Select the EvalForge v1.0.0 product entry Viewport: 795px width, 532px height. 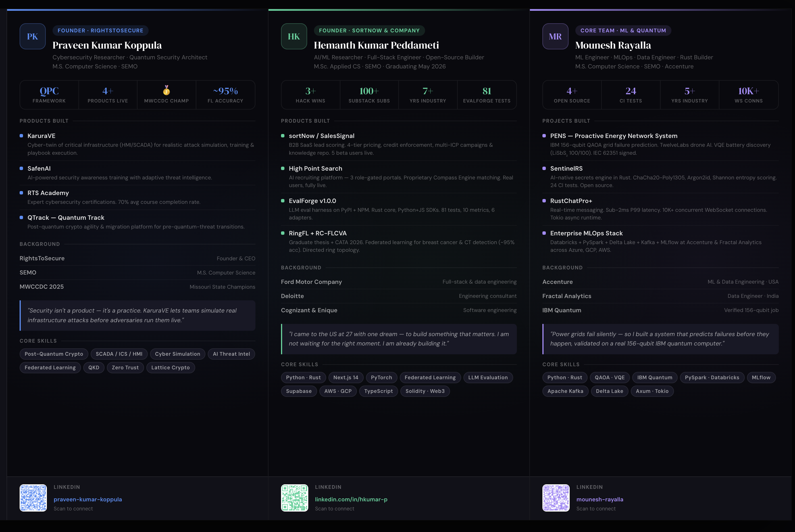[x=313, y=201]
